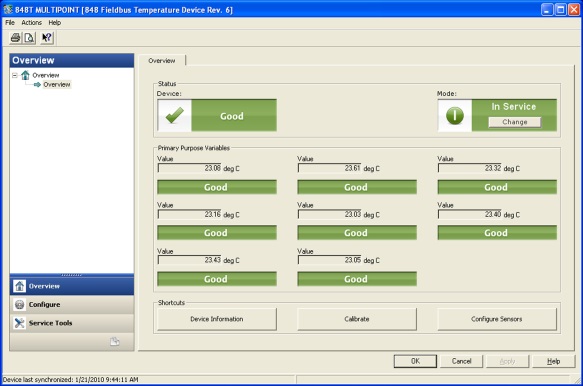Click the Calibrate shortcut button
583x386 pixels.
(x=357, y=319)
